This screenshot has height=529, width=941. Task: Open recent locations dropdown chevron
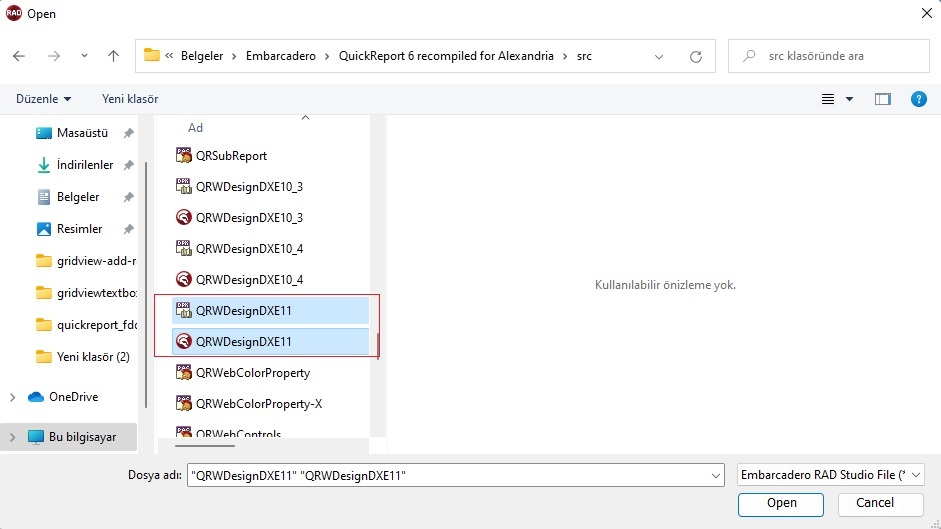pos(84,56)
